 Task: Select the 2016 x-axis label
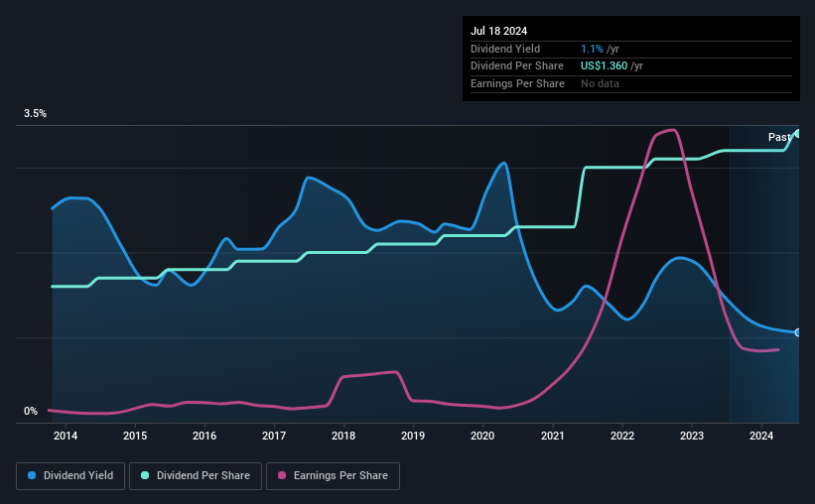(204, 436)
